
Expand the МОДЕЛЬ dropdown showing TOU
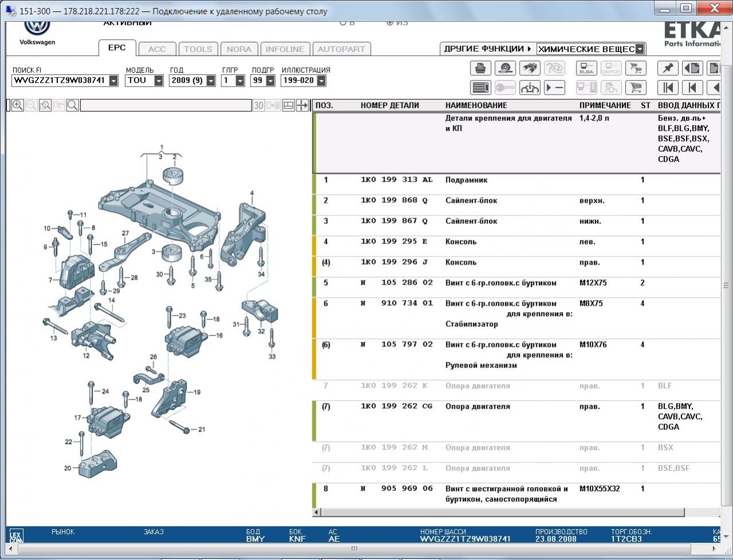[159, 81]
